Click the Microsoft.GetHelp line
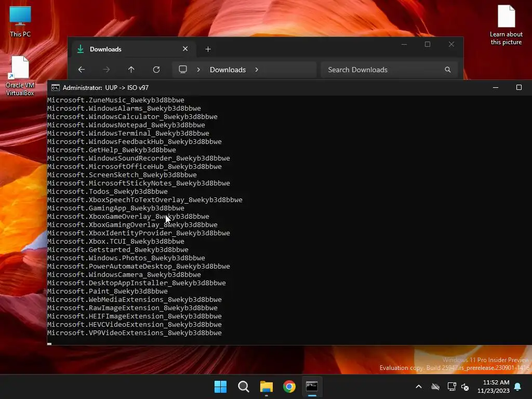The image size is (532, 399). (x=112, y=150)
